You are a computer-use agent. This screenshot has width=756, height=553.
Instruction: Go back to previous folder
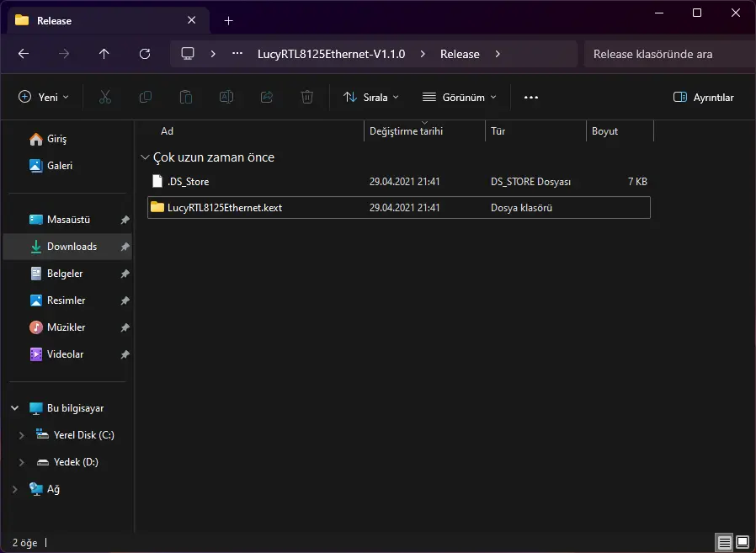[24, 54]
